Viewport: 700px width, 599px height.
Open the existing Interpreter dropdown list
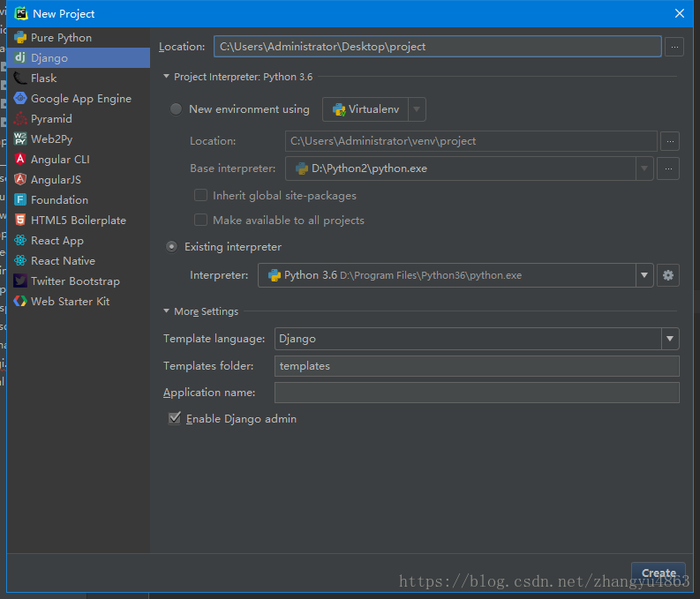(x=644, y=275)
